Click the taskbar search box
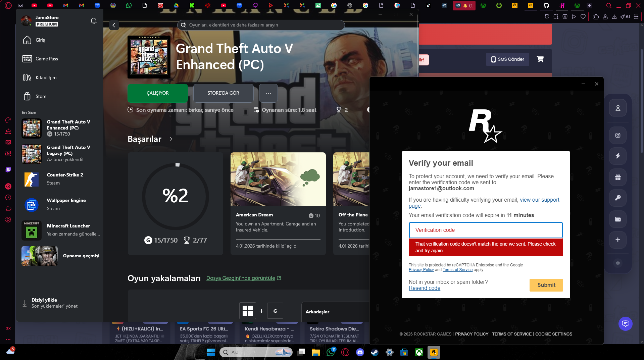The height and width of the screenshot is (360, 644). point(256,352)
